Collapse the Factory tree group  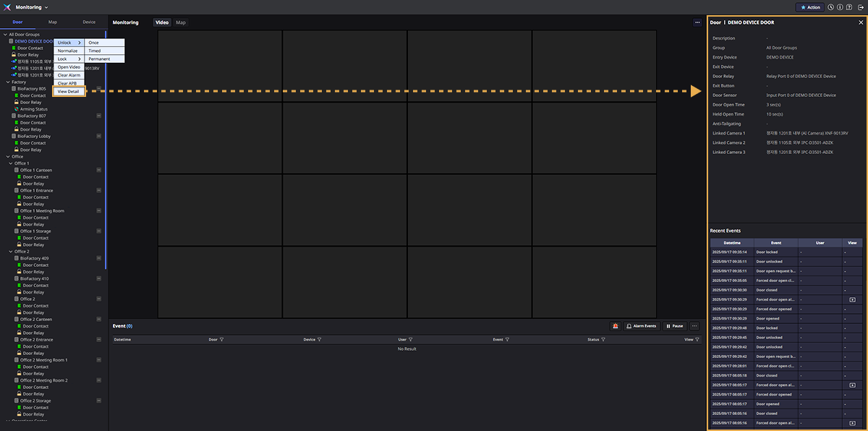[5, 82]
